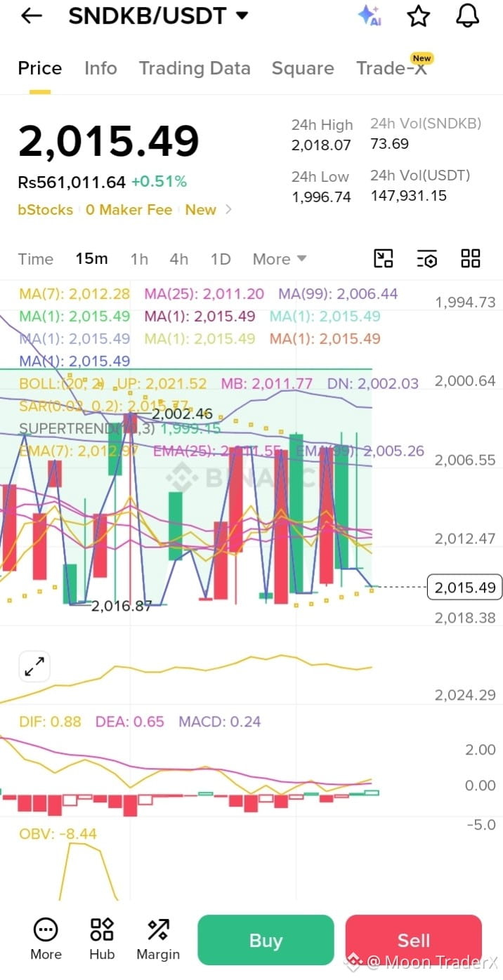Go back using the left arrow

point(32,16)
